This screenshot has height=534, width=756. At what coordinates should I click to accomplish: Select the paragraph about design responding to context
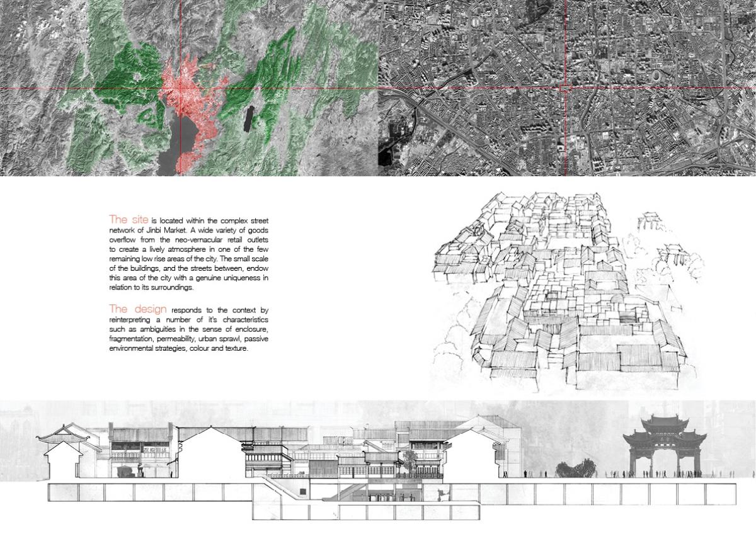point(189,330)
